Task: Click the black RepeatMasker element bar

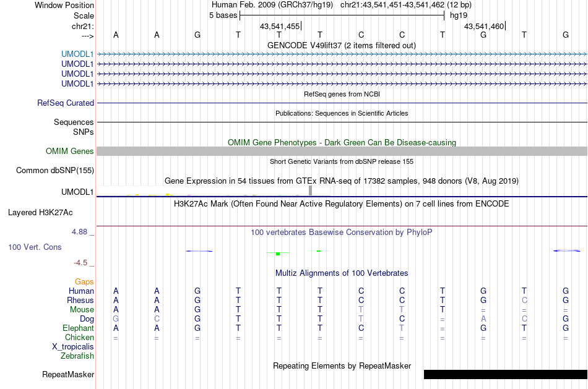Action: tap(506, 374)
